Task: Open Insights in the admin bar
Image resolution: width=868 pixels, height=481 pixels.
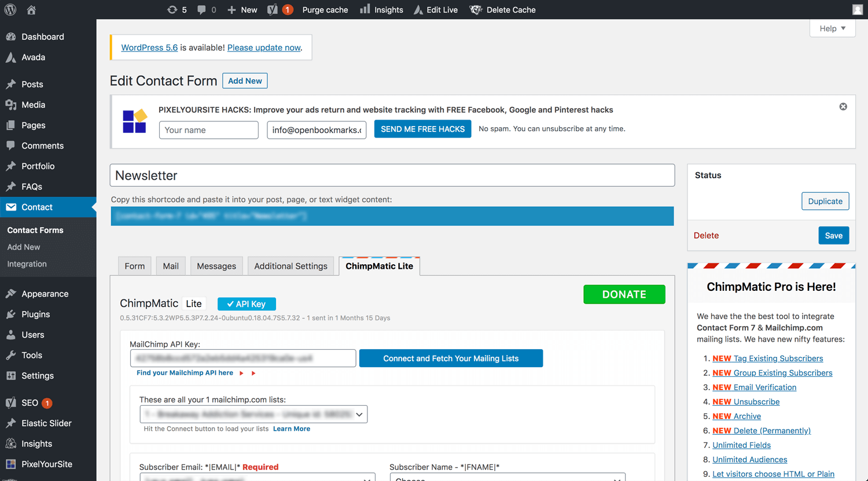Action: [x=381, y=10]
